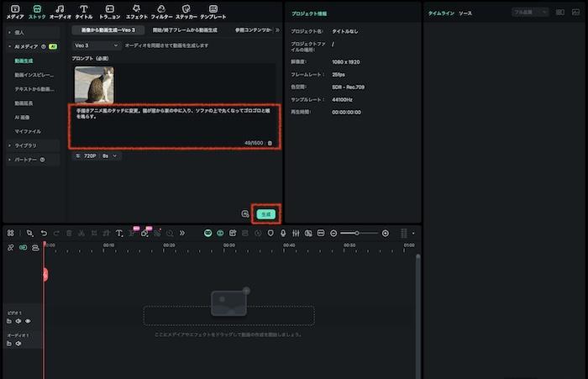Hide ビデオ 1 track with eye icon
The image size is (588, 379).
tap(28, 321)
